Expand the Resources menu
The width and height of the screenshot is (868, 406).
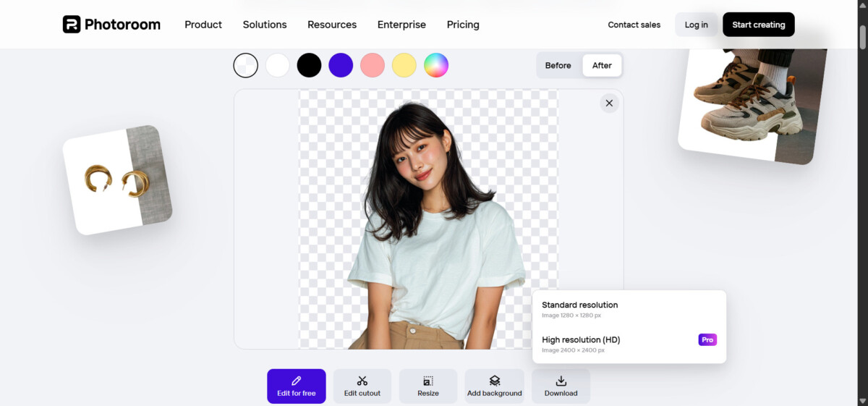[x=332, y=25]
